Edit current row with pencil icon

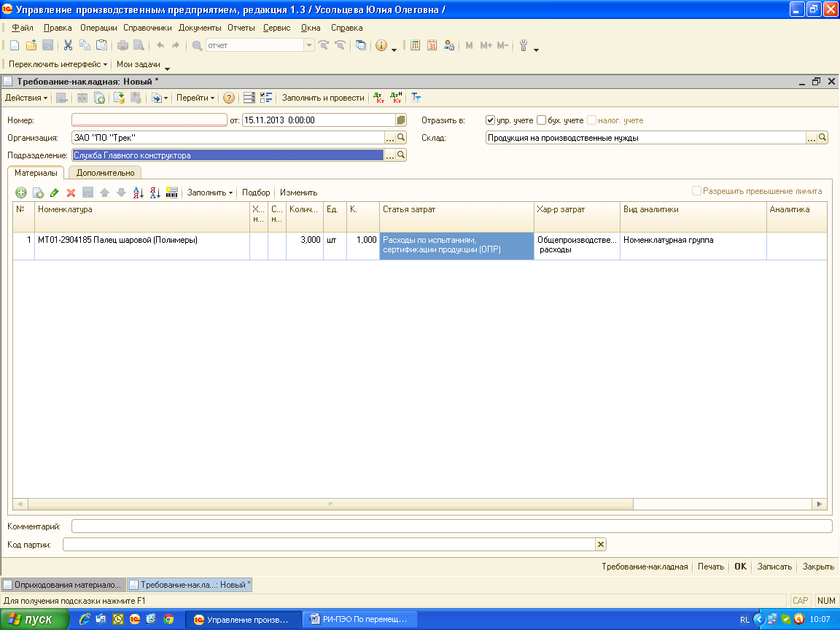54,192
